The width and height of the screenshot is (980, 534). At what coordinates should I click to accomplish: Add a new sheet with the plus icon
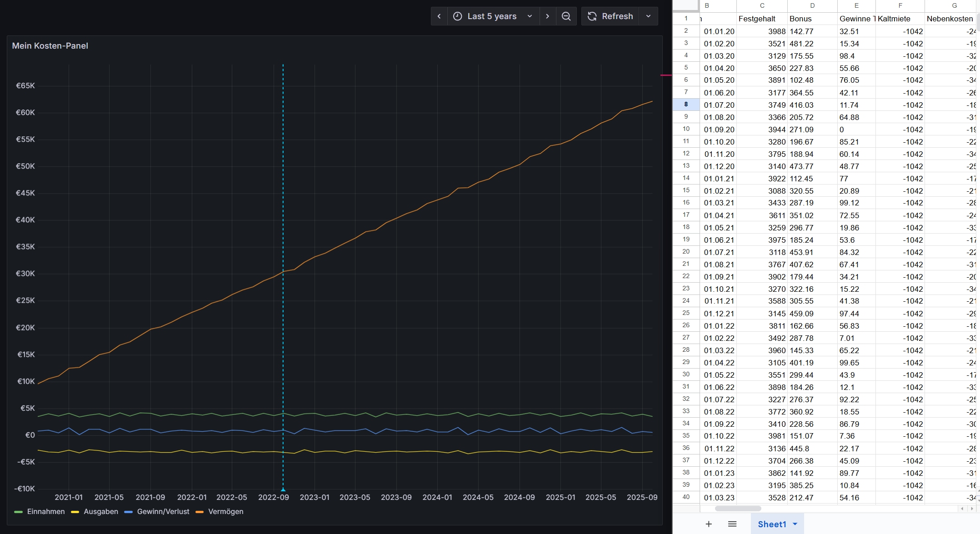point(709,524)
